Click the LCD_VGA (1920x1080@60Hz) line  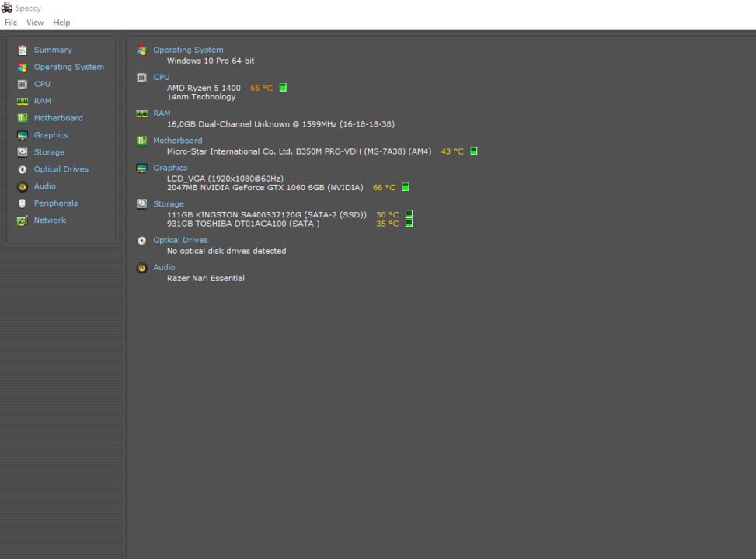point(225,179)
